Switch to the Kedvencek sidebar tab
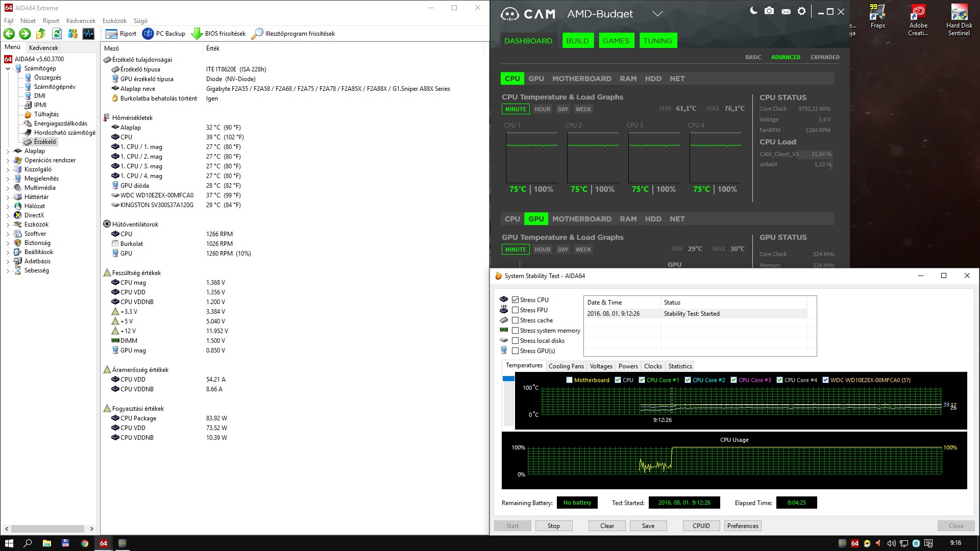 [43, 47]
